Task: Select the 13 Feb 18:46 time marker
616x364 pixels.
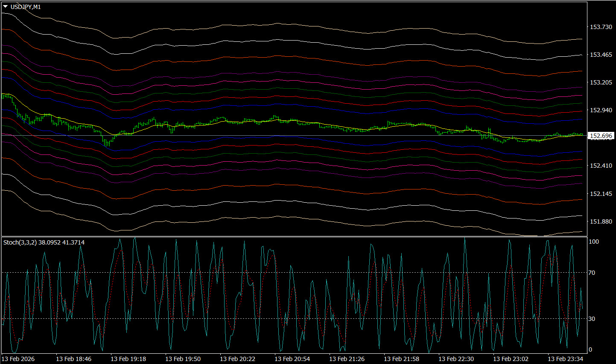Action: click(x=73, y=359)
